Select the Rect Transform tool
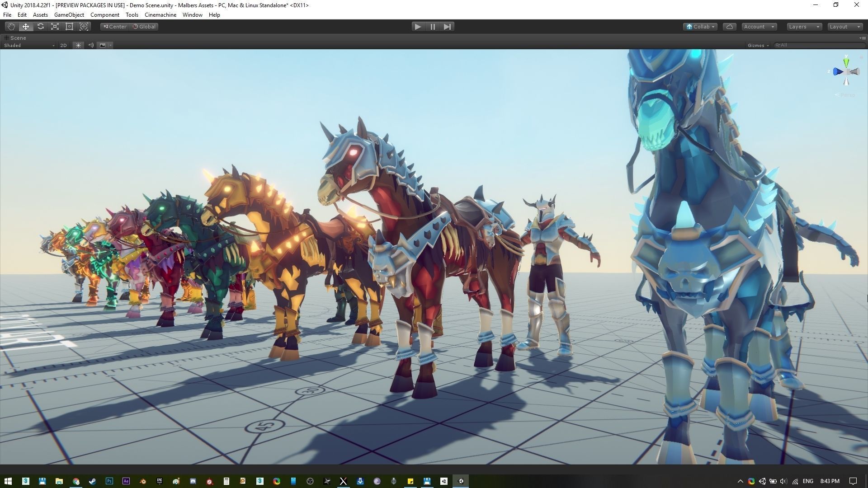 tap(69, 27)
